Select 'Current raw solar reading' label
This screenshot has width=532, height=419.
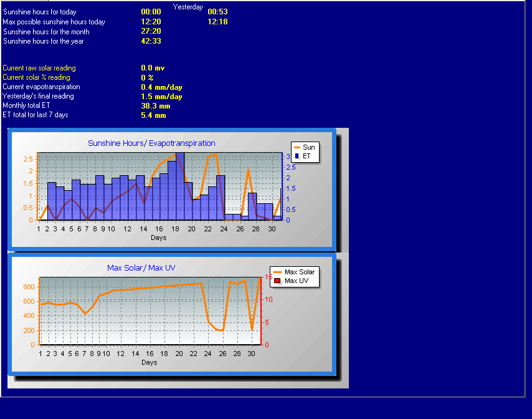pos(39,68)
